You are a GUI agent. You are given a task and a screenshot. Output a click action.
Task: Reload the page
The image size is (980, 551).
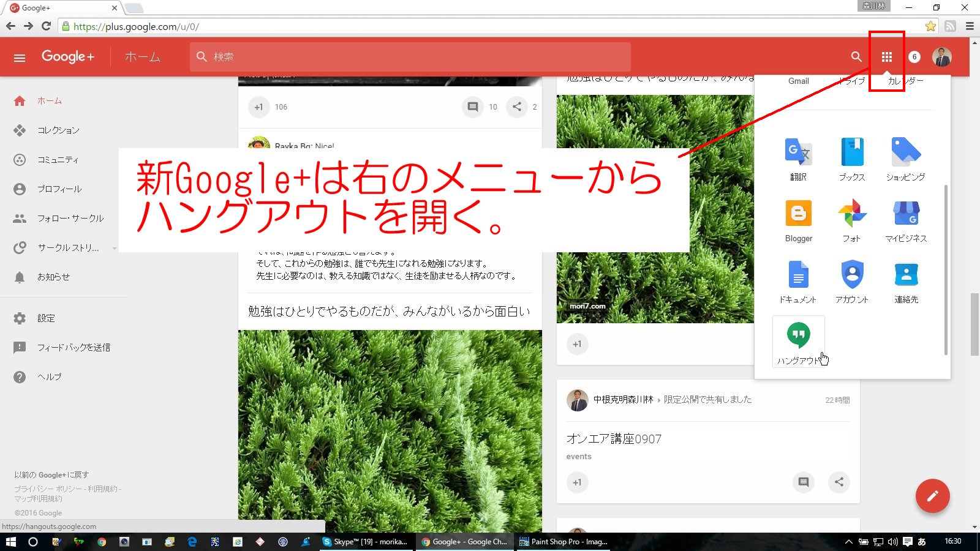pos(46,26)
